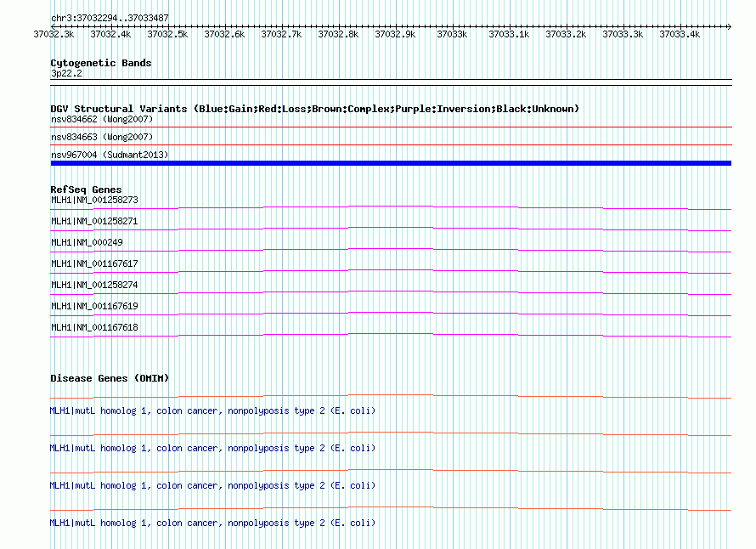
Task: Click the 37032.4k scale tick label
Action: pos(110,34)
